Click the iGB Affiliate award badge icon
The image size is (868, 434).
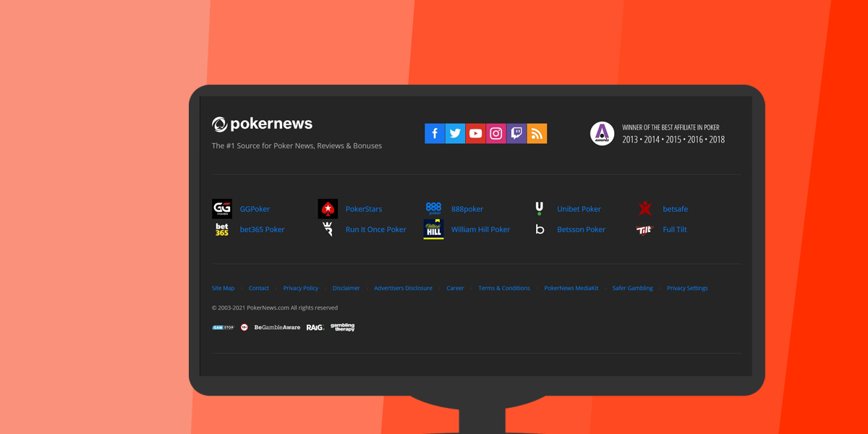[x=602, y=133]
